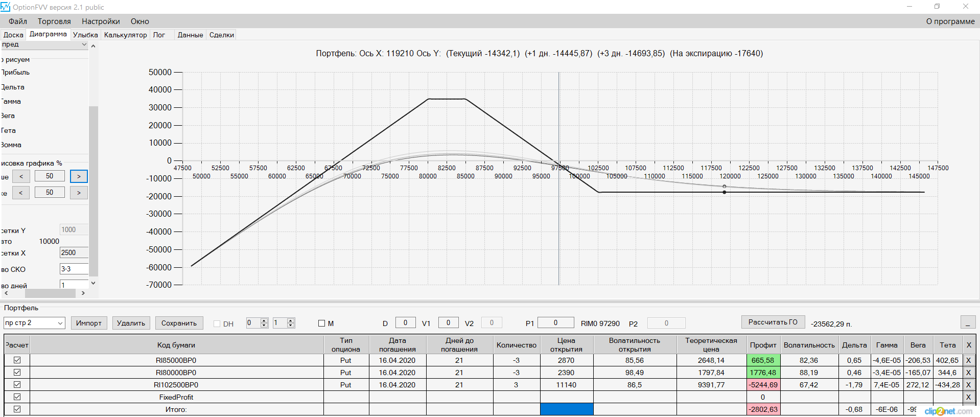980x417 pixels.
Task: Toggle the FixedProfit row checkbox
Action: (x=17, y=397)
